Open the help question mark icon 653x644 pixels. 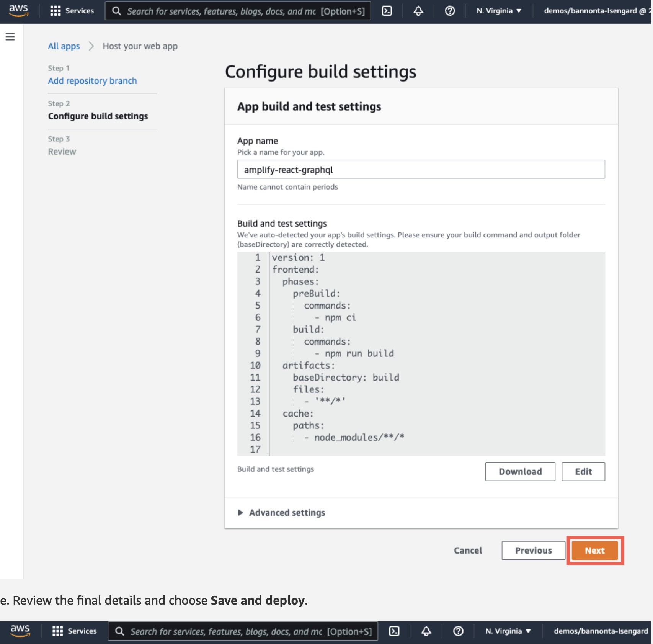450,11
